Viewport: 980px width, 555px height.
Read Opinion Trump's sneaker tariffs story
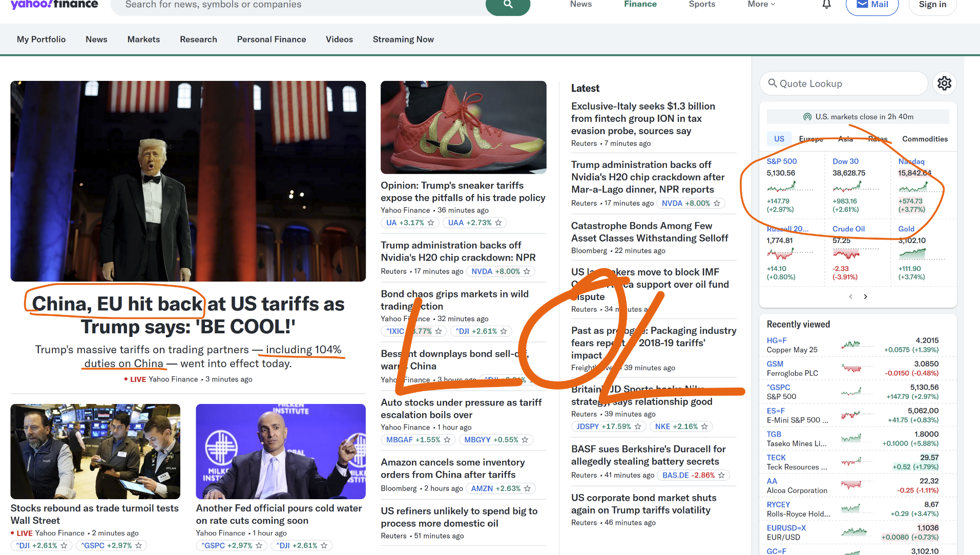click(463, 191)
